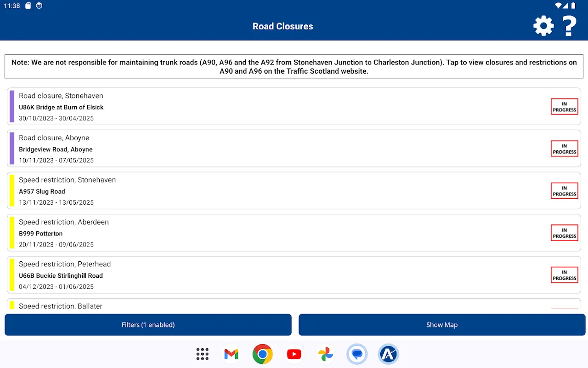The height and width of the screenshot is (368, 588).
Task: Tap In Progress badge on Bridgeview Road
Action: (x=564, y=149)
